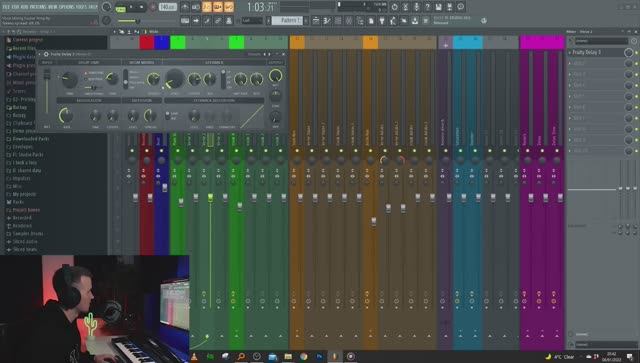Click the download arrow icon in toolbar
640x363 pixels.
[415, 20]
